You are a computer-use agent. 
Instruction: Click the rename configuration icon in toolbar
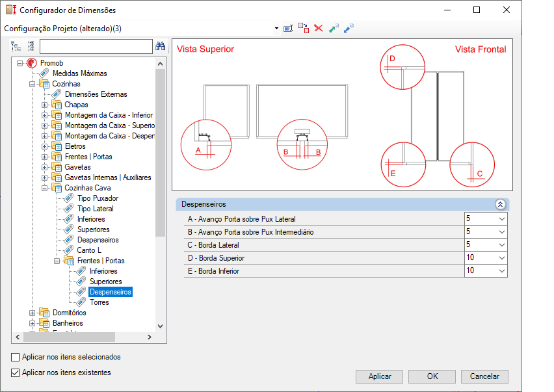(288, 28)
